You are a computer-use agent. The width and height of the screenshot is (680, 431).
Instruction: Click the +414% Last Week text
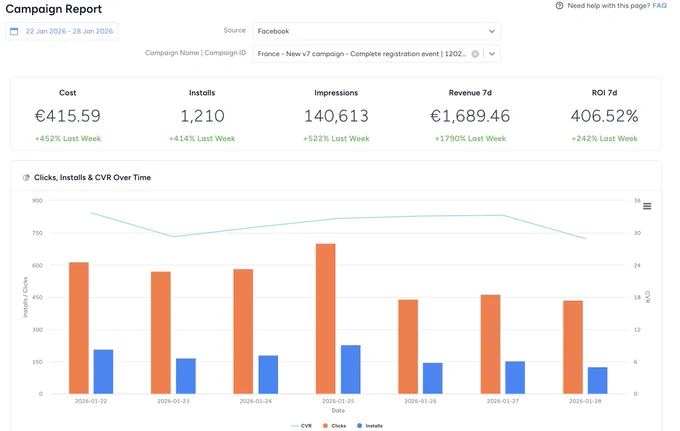tap(202, 138)
